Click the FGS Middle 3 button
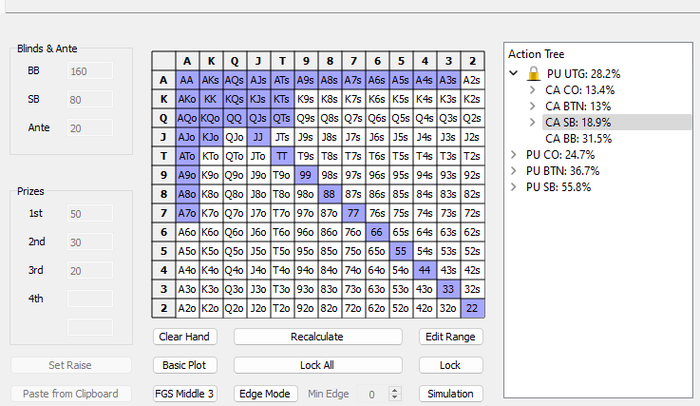Image resolution: width=700 pixels, height=406 pixels. (185, 394)
